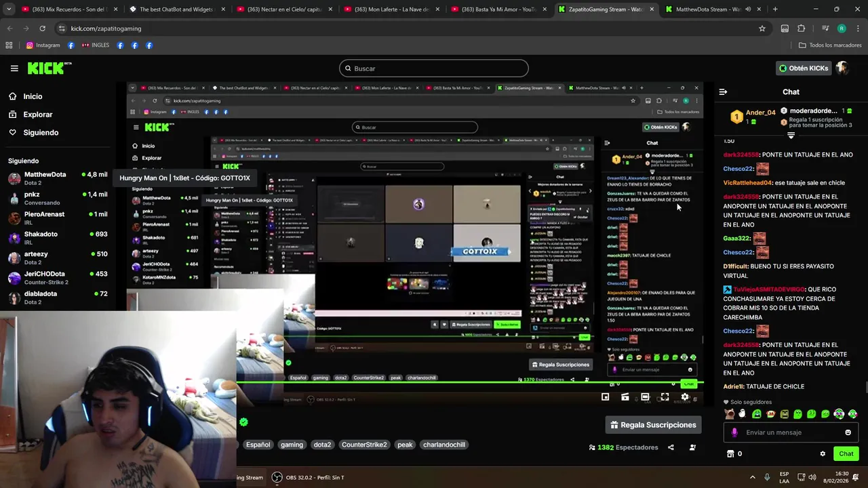This screenshot has width=868, height=488.
Task: Click the share stream icon
Action: (671, 447)
